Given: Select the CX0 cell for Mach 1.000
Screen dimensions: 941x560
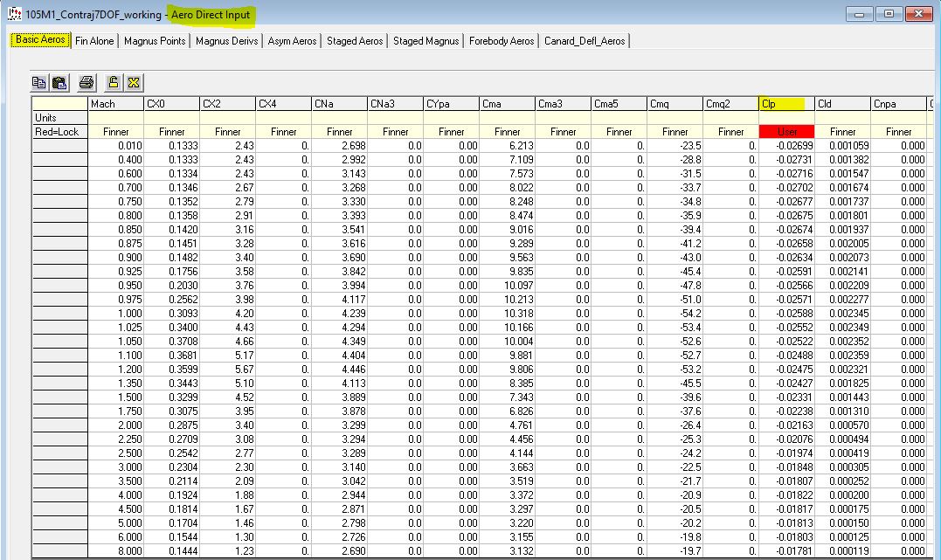Looking at the screenshot, I should pyautogui.click(x=171, y=314).
